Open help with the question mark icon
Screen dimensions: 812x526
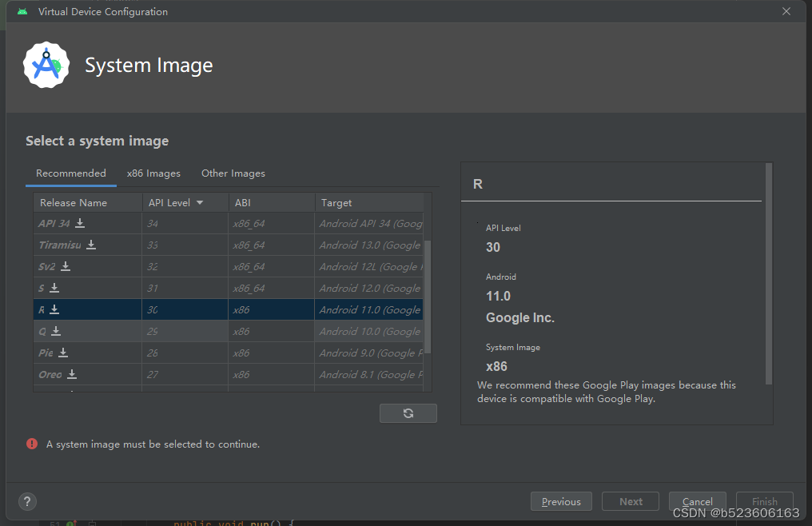[27, 501]
